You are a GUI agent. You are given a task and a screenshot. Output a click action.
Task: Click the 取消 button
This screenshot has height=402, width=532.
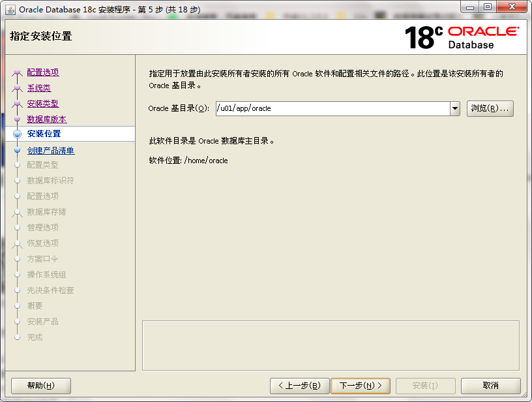tap(491, 386)
